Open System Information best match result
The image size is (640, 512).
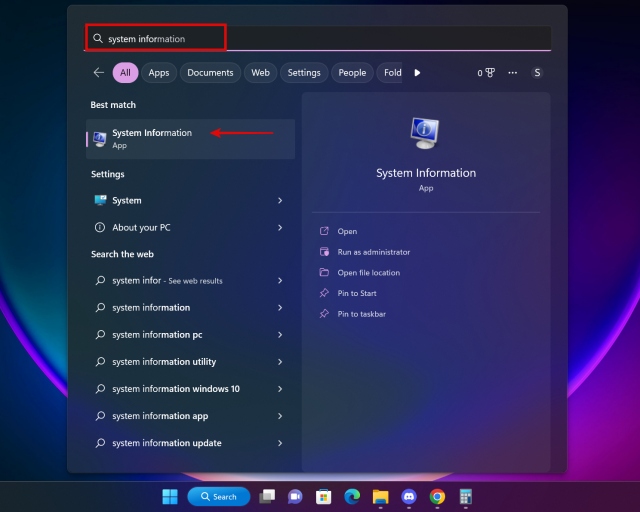tap(190, 139)
